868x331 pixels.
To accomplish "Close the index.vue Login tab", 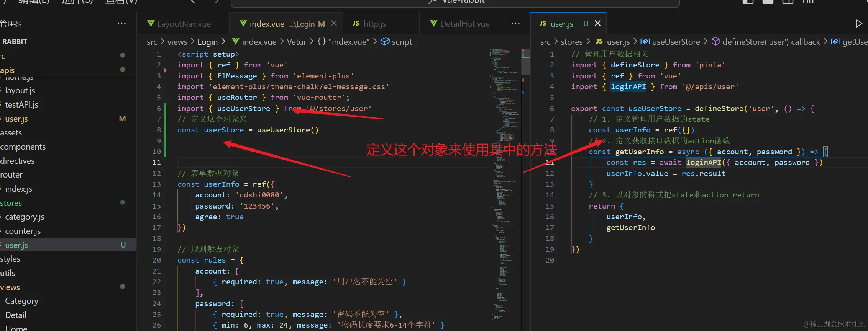I will coord(334,23).
